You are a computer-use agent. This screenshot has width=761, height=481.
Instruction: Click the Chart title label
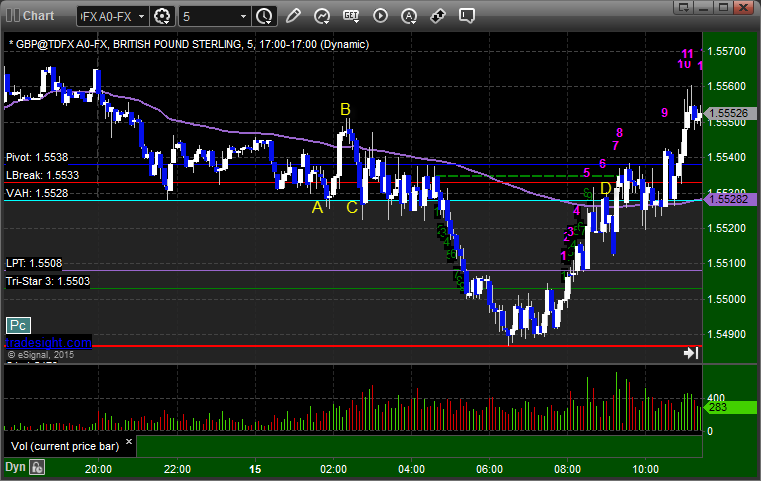tap(39, 16)
